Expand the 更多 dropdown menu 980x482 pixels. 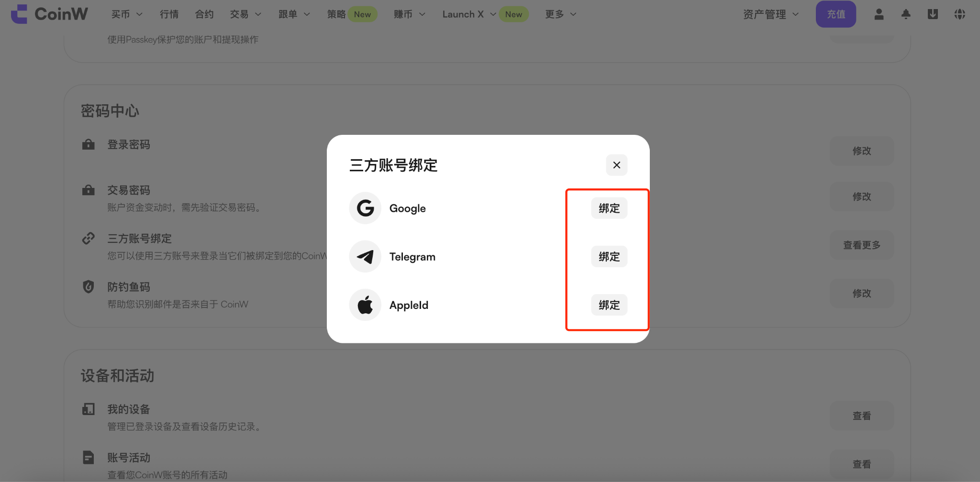(561, 14)
